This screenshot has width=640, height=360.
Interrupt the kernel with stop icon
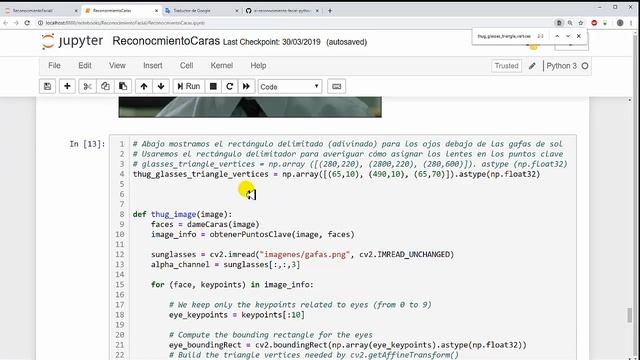pyautogui.click(x=213, y=87)
